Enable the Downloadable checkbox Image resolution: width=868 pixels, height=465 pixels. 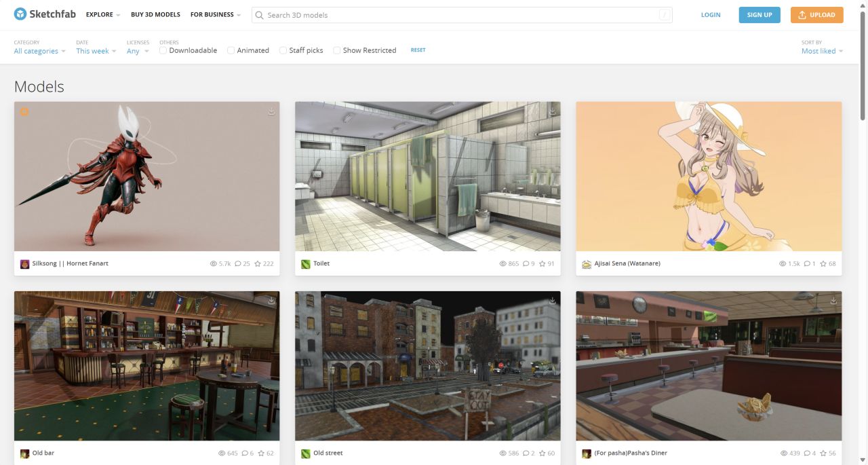point(163,50)
